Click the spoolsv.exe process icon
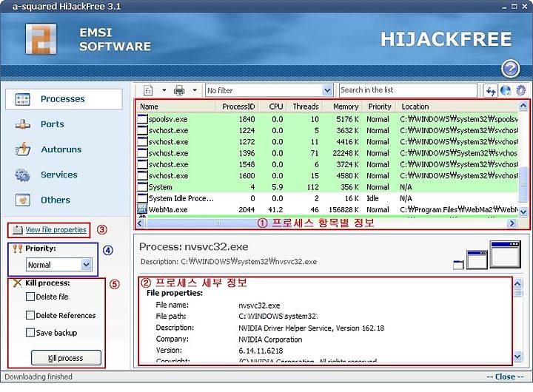 point(143,119)
